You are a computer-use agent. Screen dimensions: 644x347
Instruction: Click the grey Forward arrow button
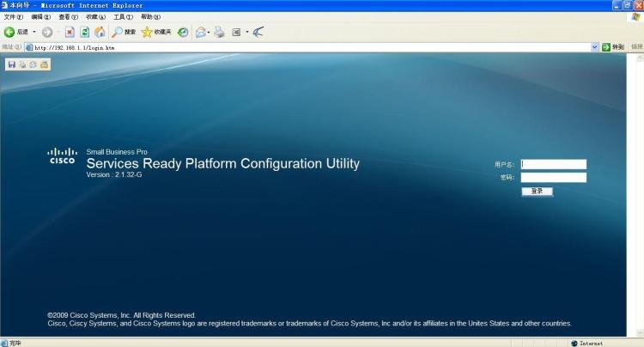(x=47, y=32)
